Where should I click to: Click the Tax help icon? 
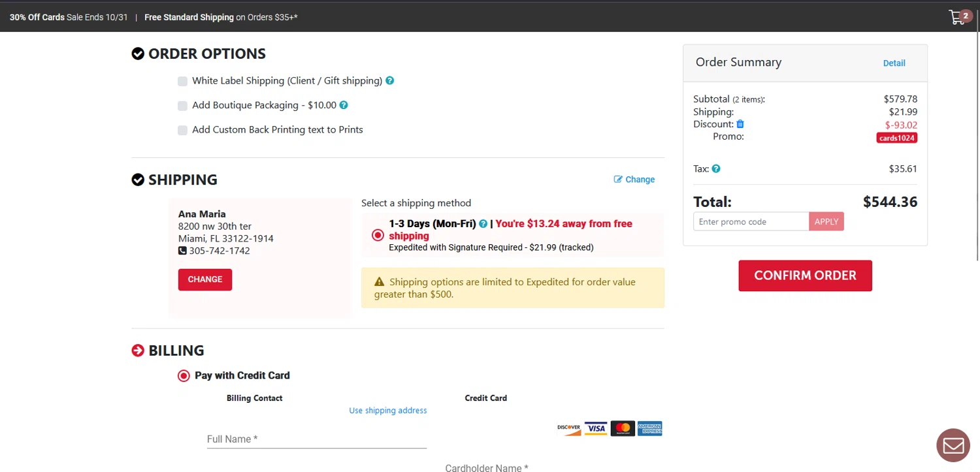pos(716,168)
